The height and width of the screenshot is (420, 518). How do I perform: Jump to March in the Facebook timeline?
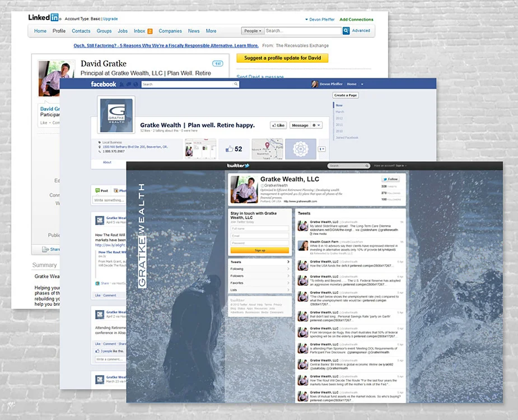pos(339,111)
